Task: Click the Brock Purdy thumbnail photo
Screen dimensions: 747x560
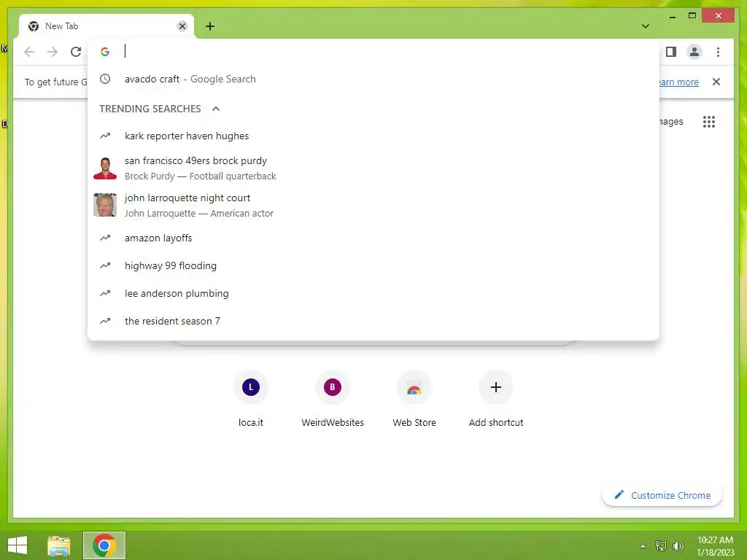Action: (105, 168)
